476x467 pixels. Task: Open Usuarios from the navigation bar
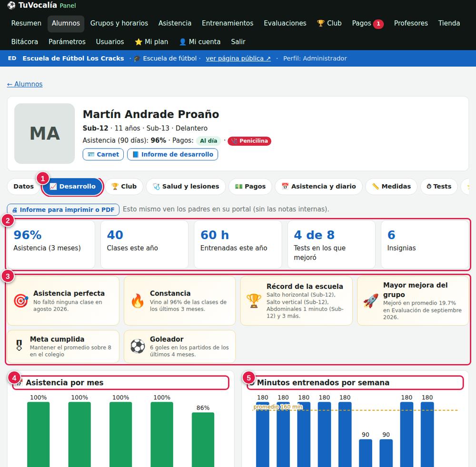point(110,42)
